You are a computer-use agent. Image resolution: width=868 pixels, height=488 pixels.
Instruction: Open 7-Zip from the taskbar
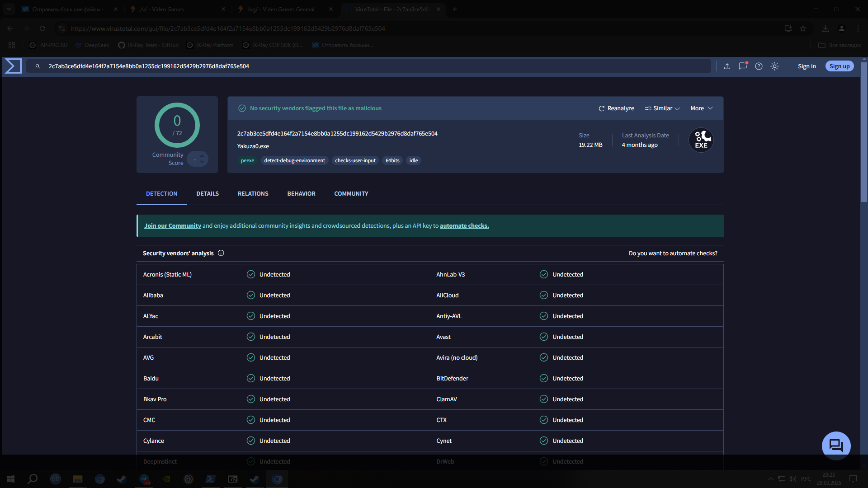pyautogui.click(x=233, y=479)
